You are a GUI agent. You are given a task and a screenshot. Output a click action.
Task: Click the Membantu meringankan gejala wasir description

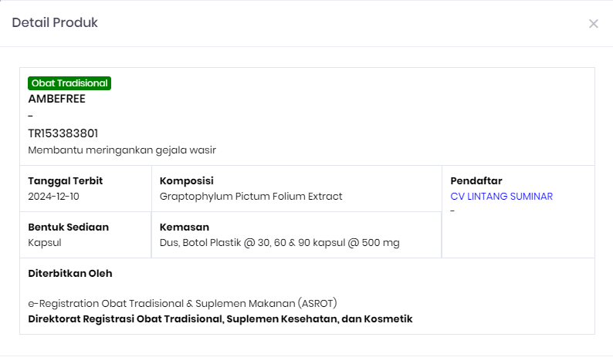click(122, 150)
